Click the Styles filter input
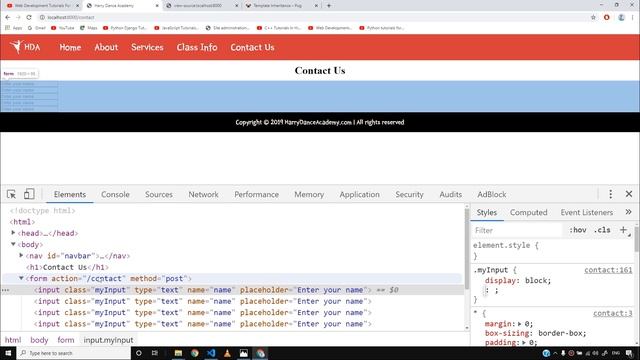 (517, 230)
